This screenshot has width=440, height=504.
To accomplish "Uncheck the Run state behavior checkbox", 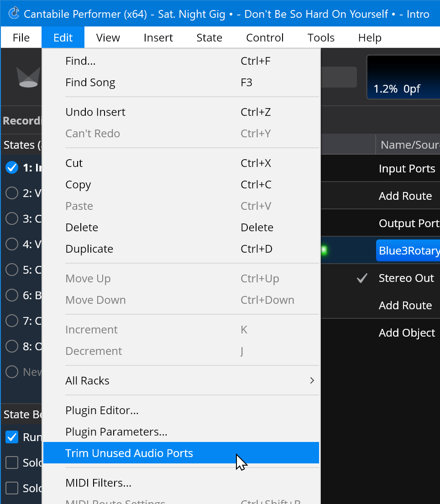I will click(12, 437).
